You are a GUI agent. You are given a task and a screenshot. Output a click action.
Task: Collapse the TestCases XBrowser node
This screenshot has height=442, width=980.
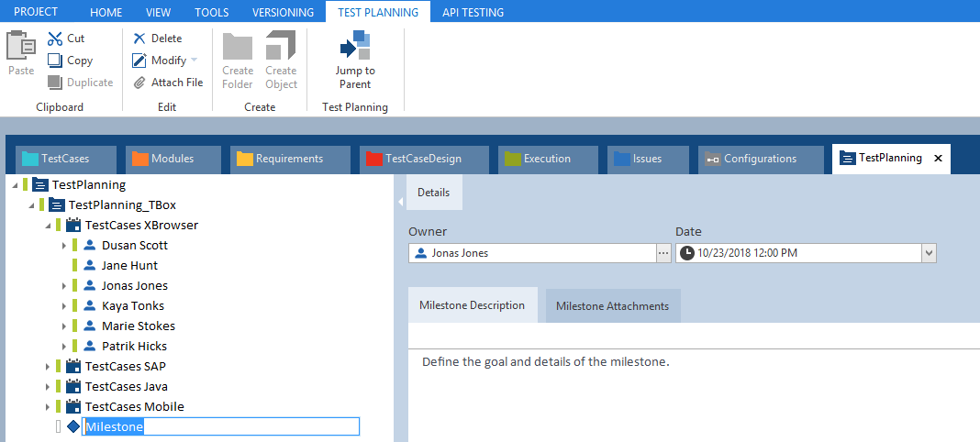(x=48, y=225)
